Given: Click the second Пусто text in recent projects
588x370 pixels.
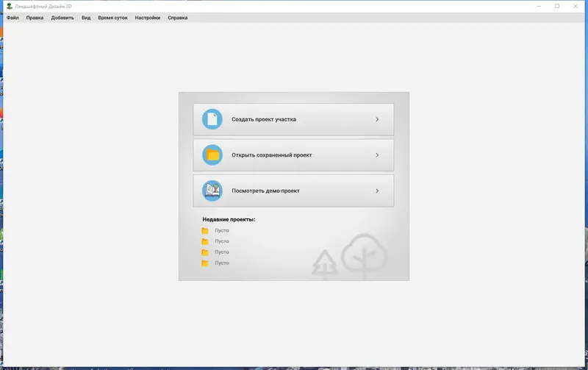Looking at the screenshot, I should 222,241.
